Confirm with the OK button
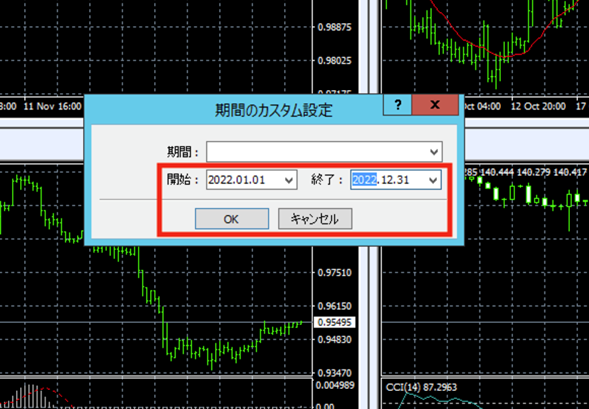This screenshot has height=409, width=589. tap(232, 219)
